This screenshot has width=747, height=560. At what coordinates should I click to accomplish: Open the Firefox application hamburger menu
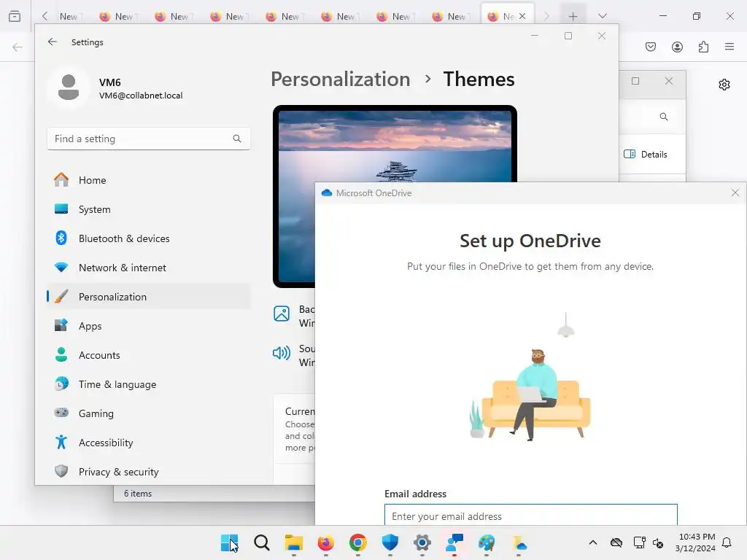(729, 46)
